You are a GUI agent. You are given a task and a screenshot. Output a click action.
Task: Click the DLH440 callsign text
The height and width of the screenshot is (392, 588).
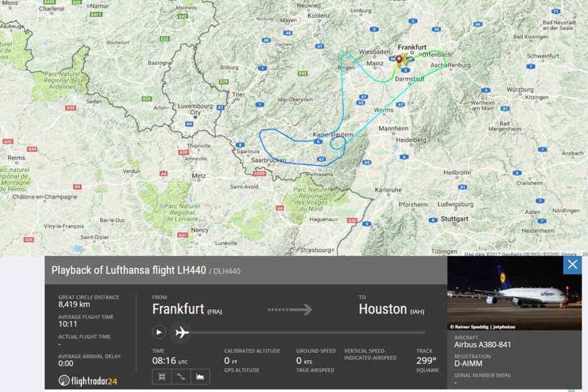(x=227, y=271)
